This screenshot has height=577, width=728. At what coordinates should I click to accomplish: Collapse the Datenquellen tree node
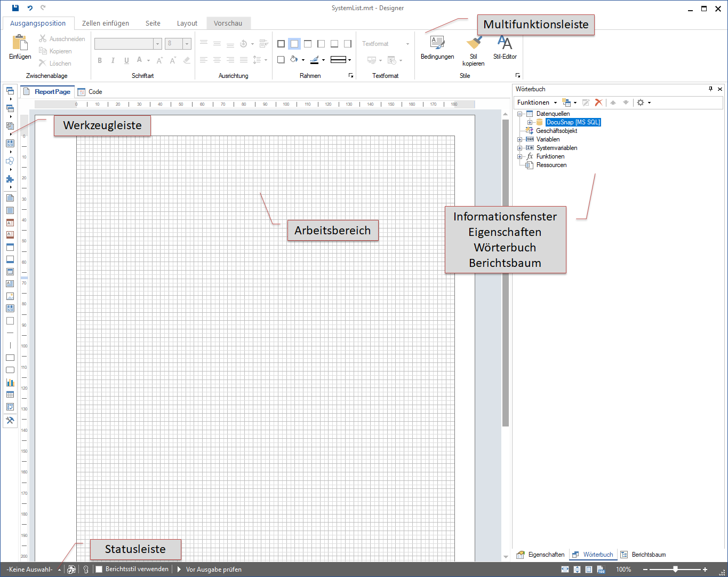[519, 114]
